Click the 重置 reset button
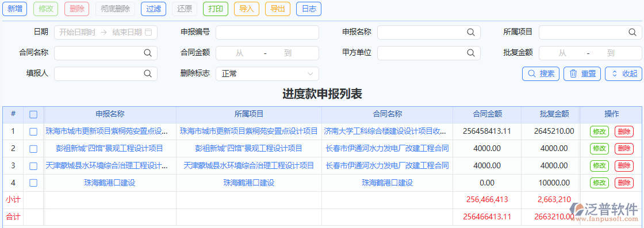Screen dimensions: 644x228 click(x=582, y=74)
